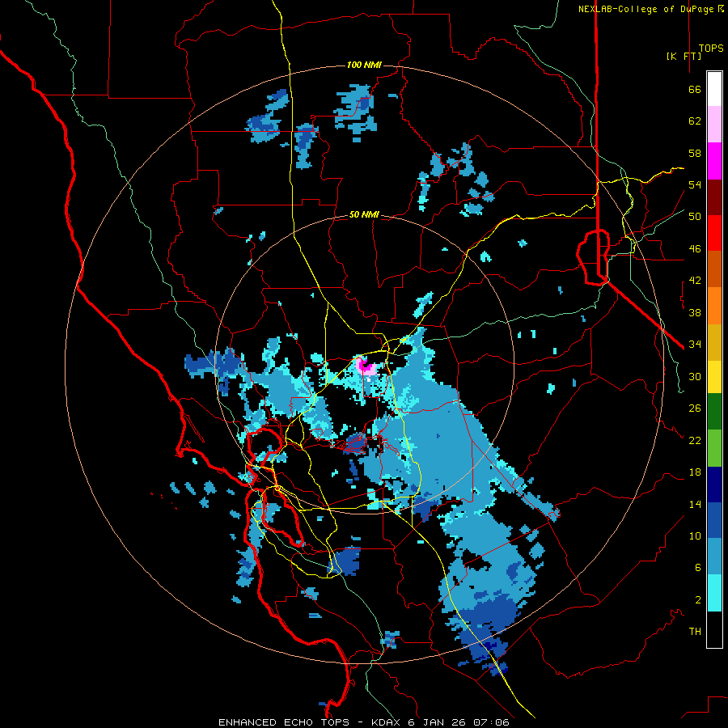728x728 pixels.
Task: Click the legend value '10'
Action: (695, 535)
